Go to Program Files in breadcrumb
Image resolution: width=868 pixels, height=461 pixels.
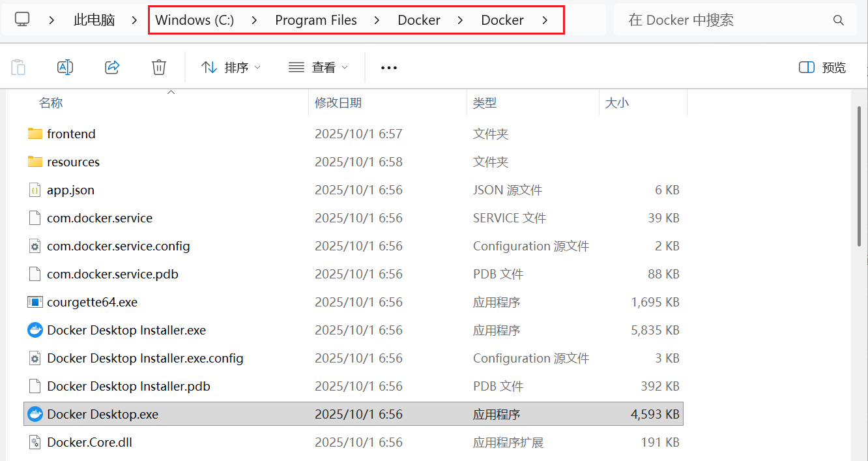pyautogui.click(x=316, y=20)
